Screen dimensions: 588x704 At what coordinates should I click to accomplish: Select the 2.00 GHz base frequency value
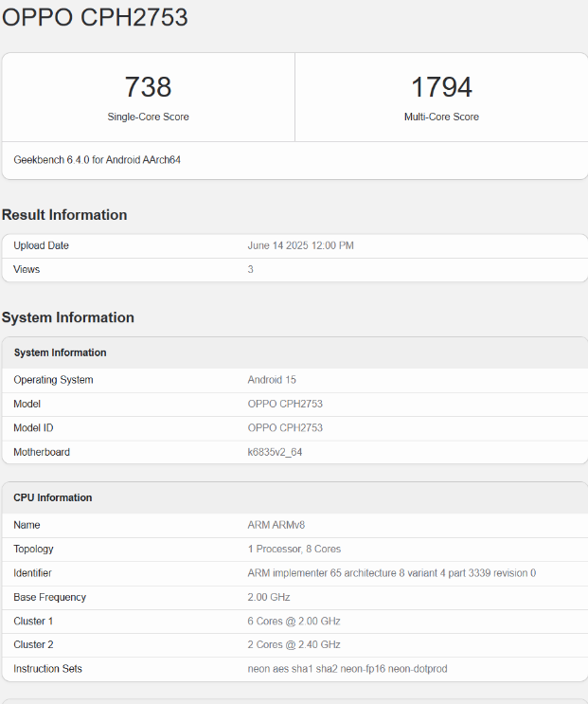click(269, 597)
